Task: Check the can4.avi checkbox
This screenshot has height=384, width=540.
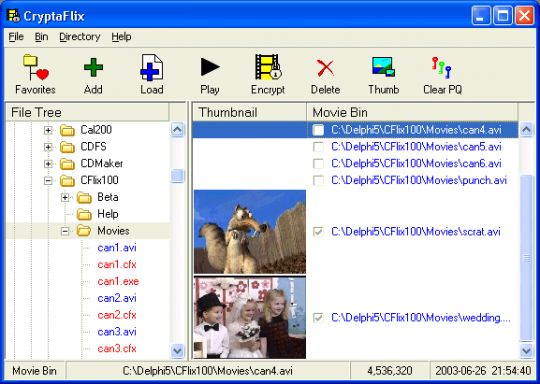Action: pyautogui.click(x=318, y=130)
